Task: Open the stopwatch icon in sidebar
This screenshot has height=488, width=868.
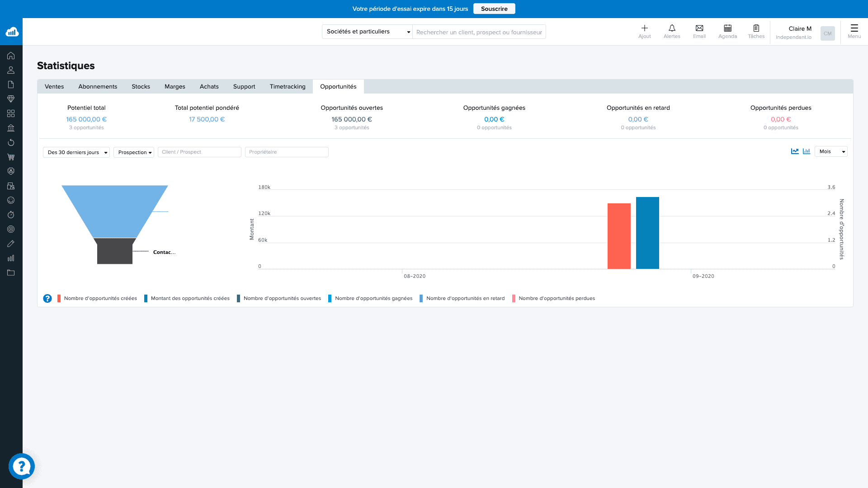Action: [x=11, y=215]
